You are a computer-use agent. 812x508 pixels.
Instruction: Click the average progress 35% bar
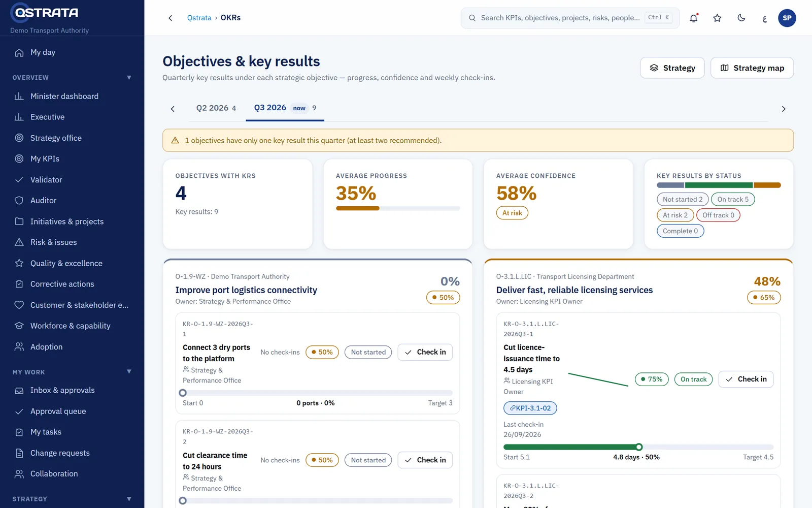coord(398,208)
